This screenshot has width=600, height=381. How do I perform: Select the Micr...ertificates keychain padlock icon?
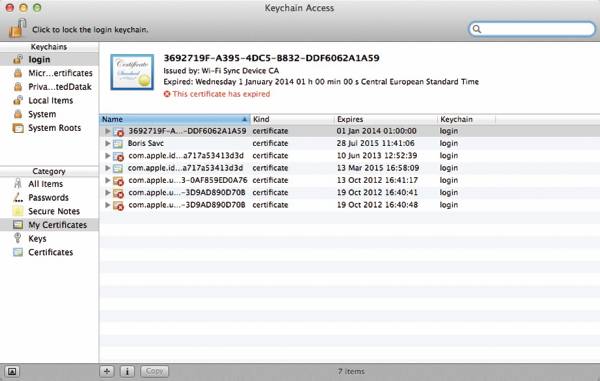coord(18,73)
